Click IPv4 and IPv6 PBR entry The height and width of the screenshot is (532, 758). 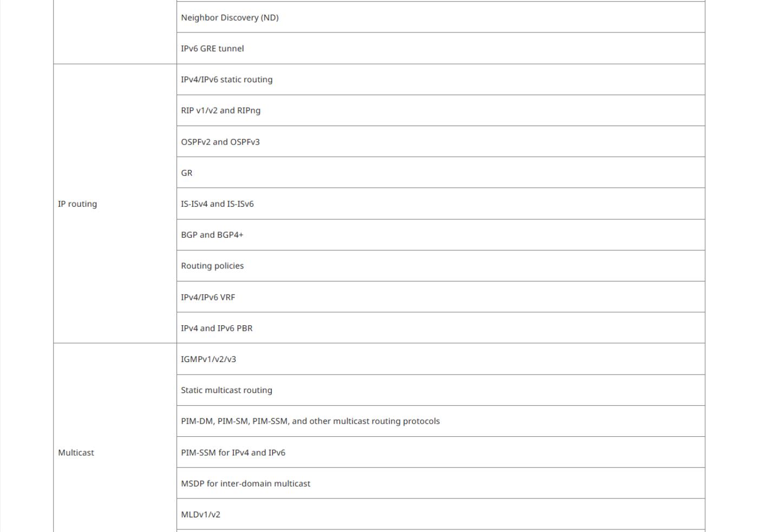coord(441,328)
